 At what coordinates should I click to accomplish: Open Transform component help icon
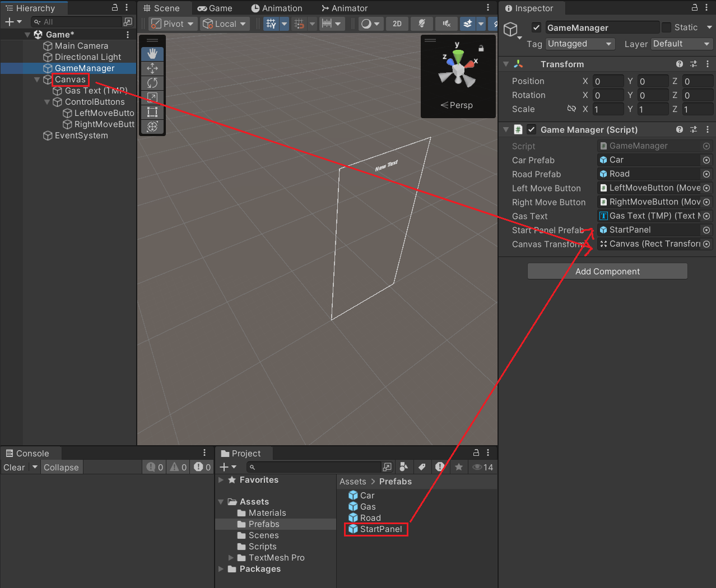680,64
